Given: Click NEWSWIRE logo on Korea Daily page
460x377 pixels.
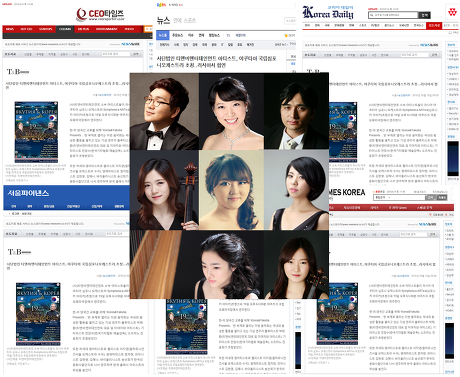Looking at the screenshot, I should point(429,45).
